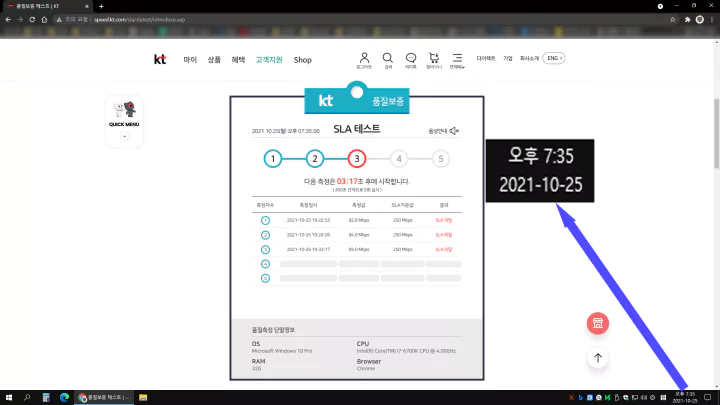
Task: Open Windows taskbar search
Action: point(27,398)
